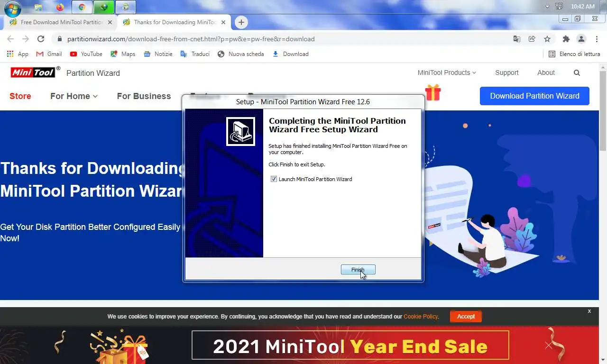
Task: Open the Support page
Action: click(506, 73)
